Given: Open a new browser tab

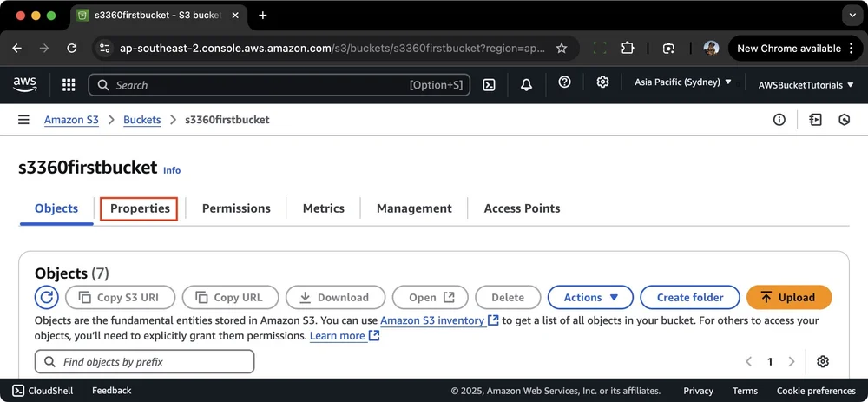Looking at the screenshot, I should pyautogui.click(x=262, y=16).
